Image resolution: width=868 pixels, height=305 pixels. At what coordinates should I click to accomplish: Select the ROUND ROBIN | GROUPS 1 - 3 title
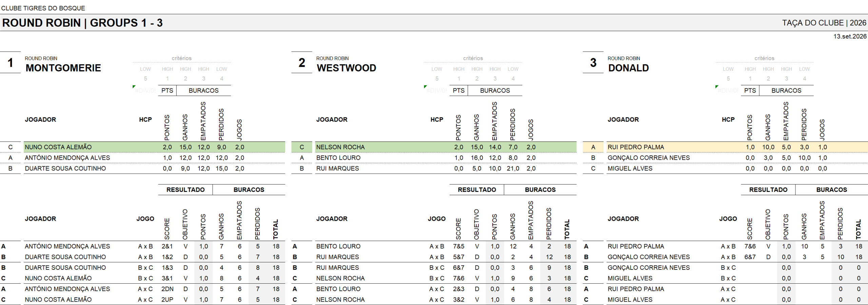coord(82,23)
